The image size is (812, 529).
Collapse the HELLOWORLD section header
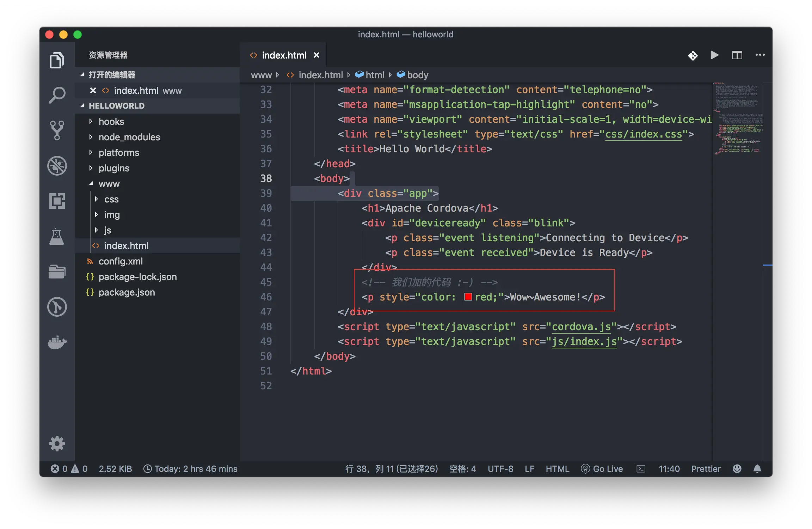click(x=116, y=106)
